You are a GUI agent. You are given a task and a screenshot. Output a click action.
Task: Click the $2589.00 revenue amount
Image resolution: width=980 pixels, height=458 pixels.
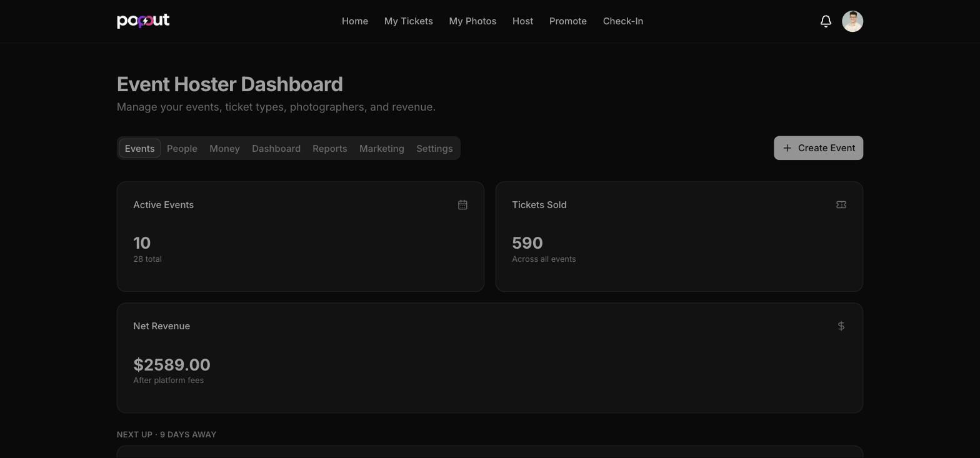172,364
